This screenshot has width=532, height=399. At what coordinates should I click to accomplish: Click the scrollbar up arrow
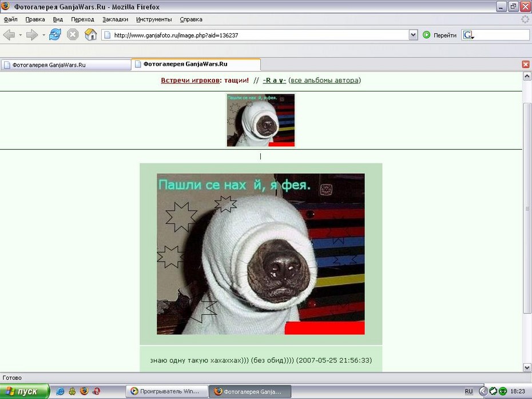(x=527, y=76)
